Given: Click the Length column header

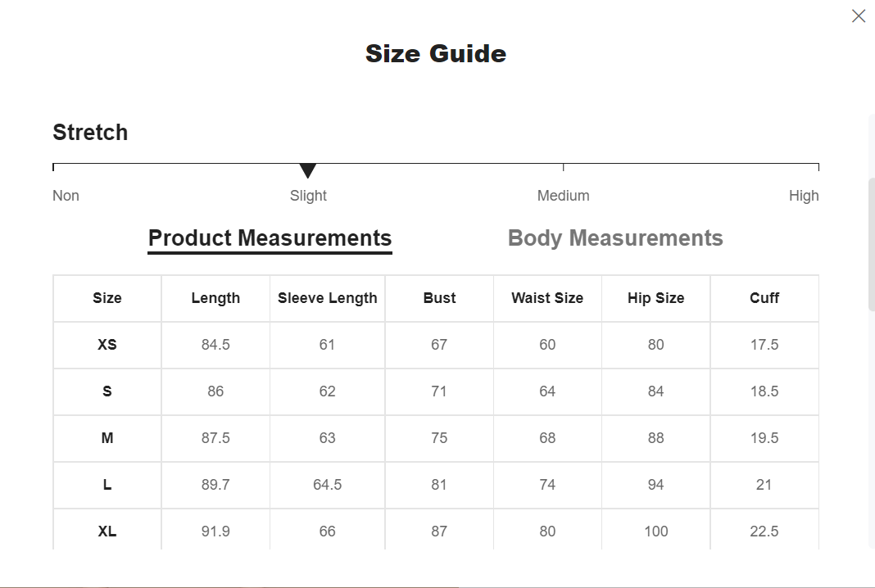Looking at the screenshot, I should click(x=215, y=298).
